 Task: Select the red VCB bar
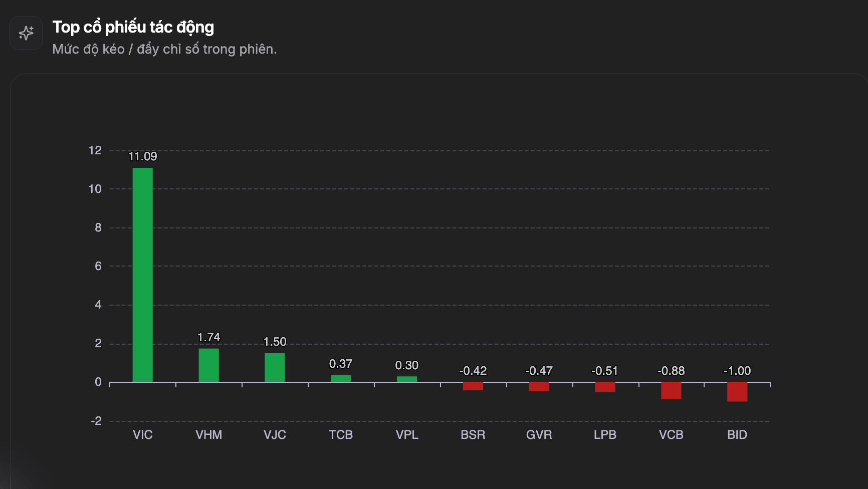point(671,391)
